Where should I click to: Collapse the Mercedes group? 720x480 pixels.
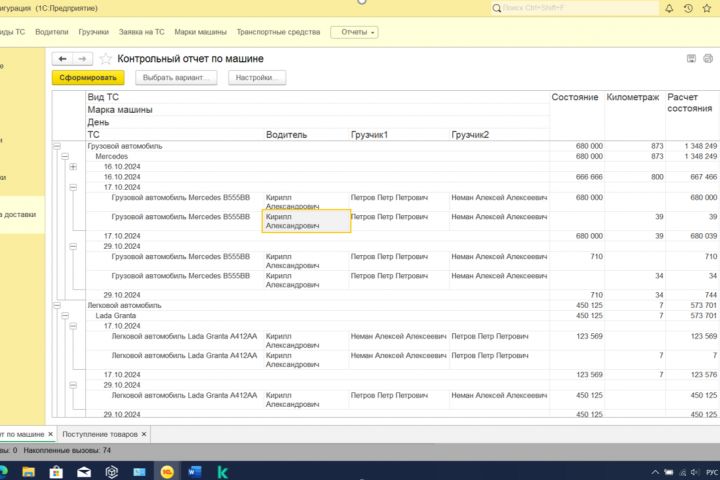pos(65,157)
